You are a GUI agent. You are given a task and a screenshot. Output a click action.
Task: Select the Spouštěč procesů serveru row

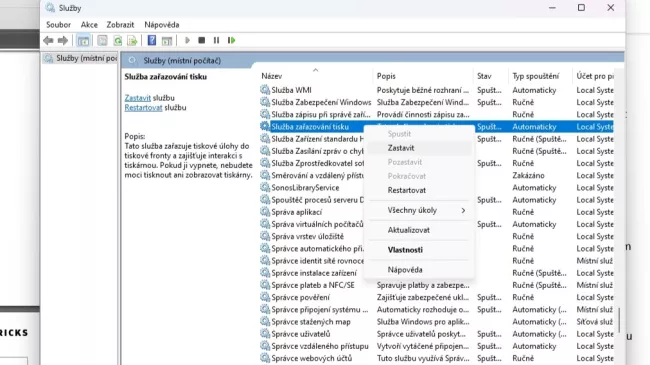click(x=437, y=200)
